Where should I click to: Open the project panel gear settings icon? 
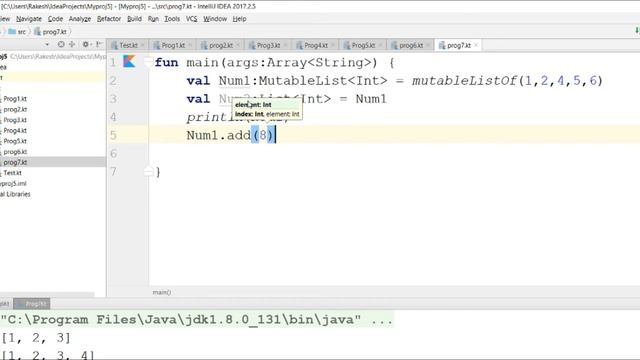(85, 44)
